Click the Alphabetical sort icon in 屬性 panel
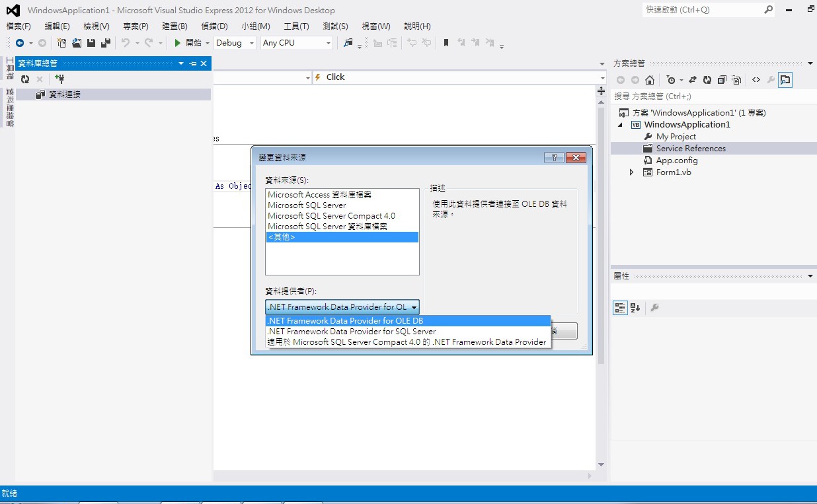Image resolution: width=817 pixels, height=504 pixels. coord(635,308)
